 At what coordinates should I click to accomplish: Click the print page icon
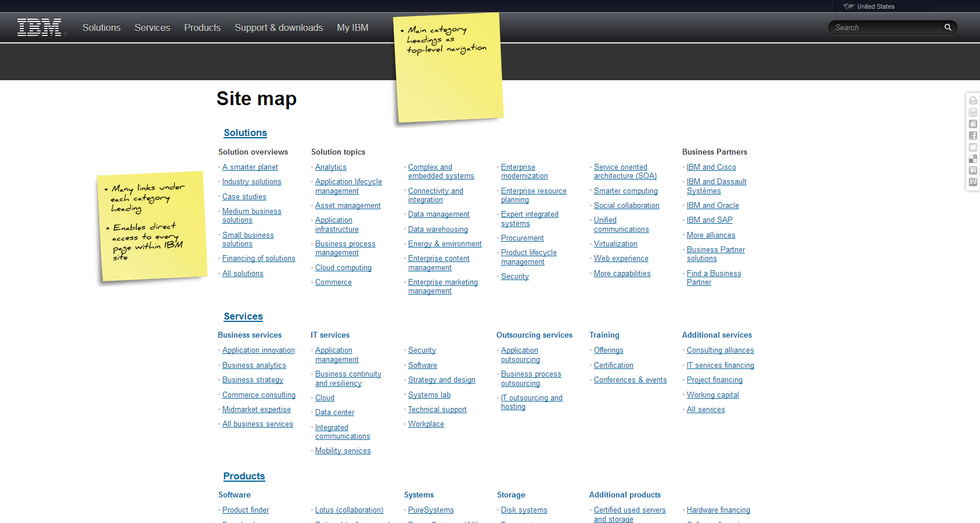973,101
